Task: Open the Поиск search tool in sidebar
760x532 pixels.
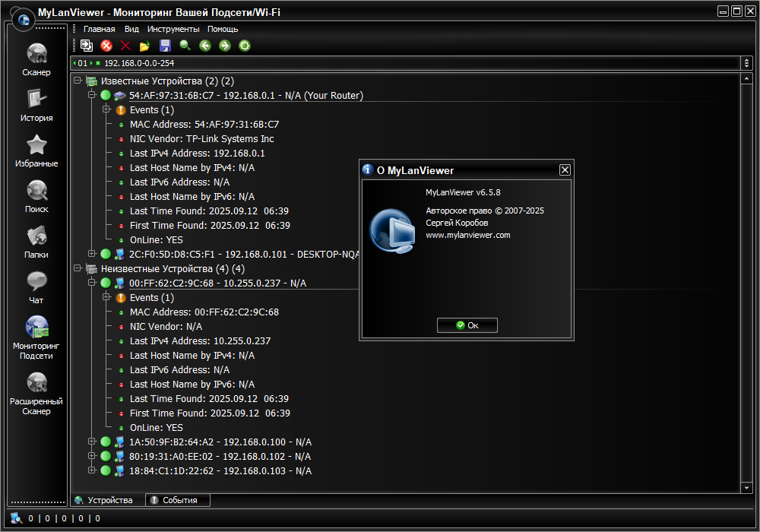Action: [36, 196]
